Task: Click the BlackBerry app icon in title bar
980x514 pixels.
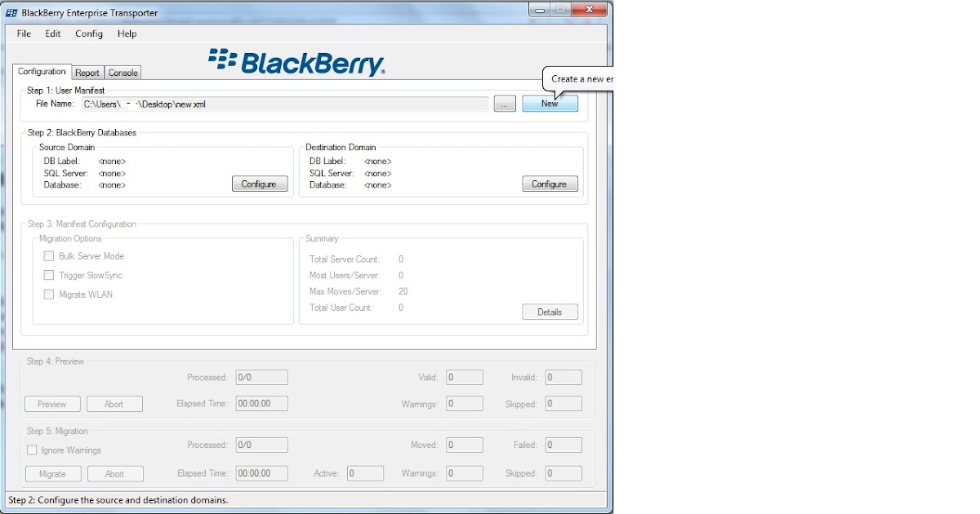Action: (x=12, y=13)
